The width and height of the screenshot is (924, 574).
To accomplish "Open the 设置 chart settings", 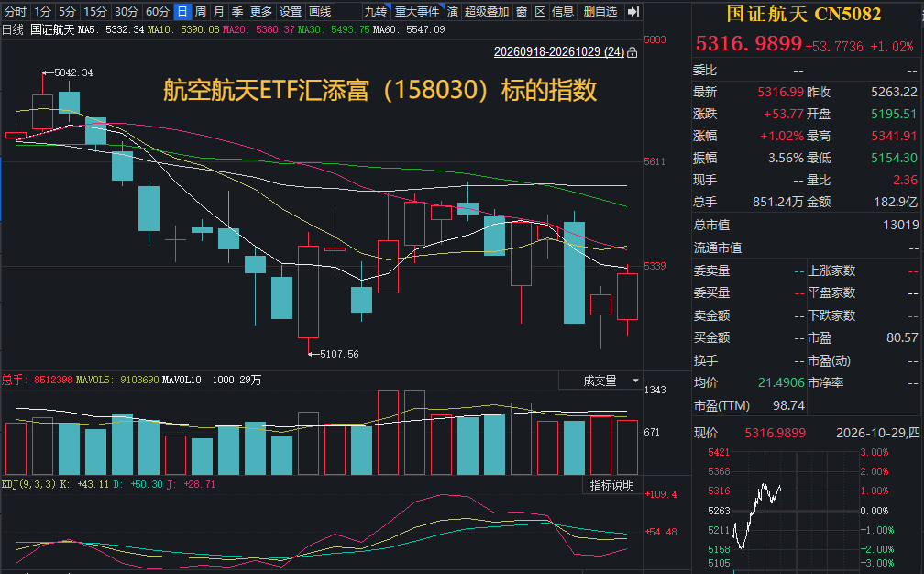I will pos(291,12).
